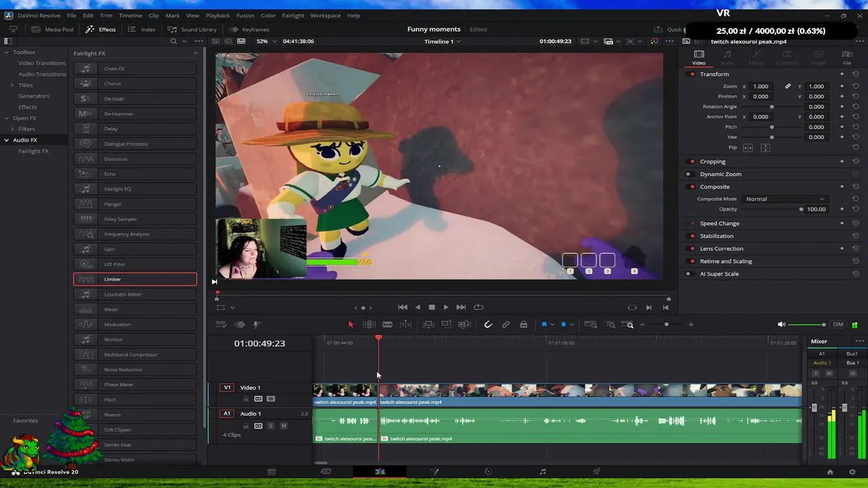Viewport: 868px width, 488px height.
Task: Jump to first frame button
Action: point(403,307)
